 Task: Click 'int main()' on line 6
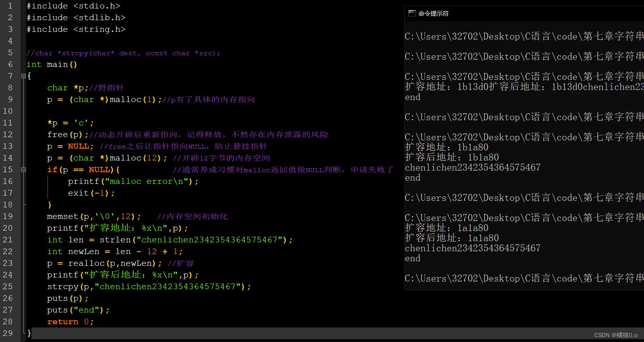point(52,64)
